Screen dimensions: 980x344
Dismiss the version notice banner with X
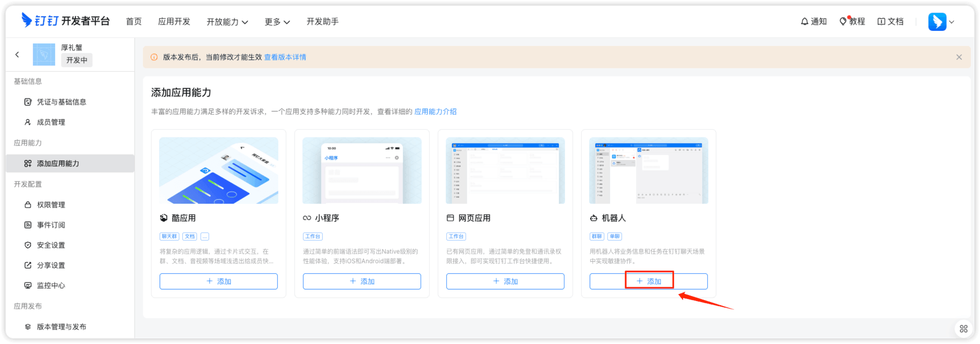959,57
